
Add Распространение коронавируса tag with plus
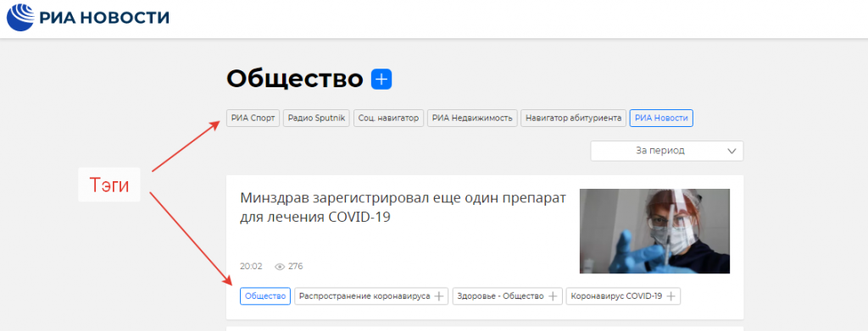tap(438, 296)
